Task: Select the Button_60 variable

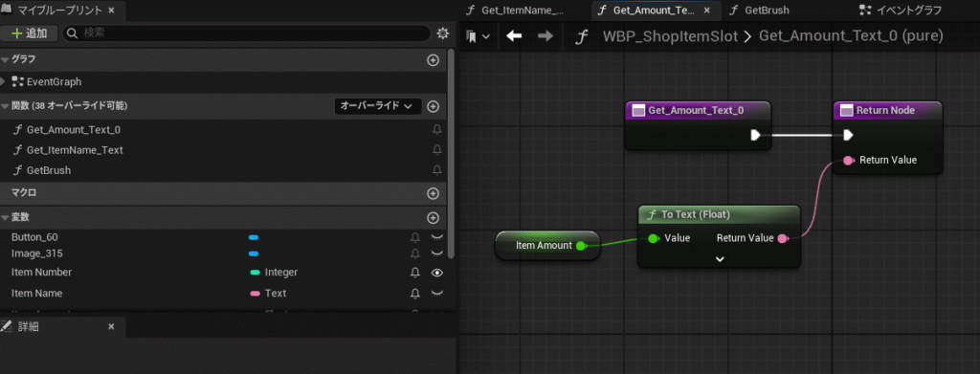Action: [x=34, y=237]
